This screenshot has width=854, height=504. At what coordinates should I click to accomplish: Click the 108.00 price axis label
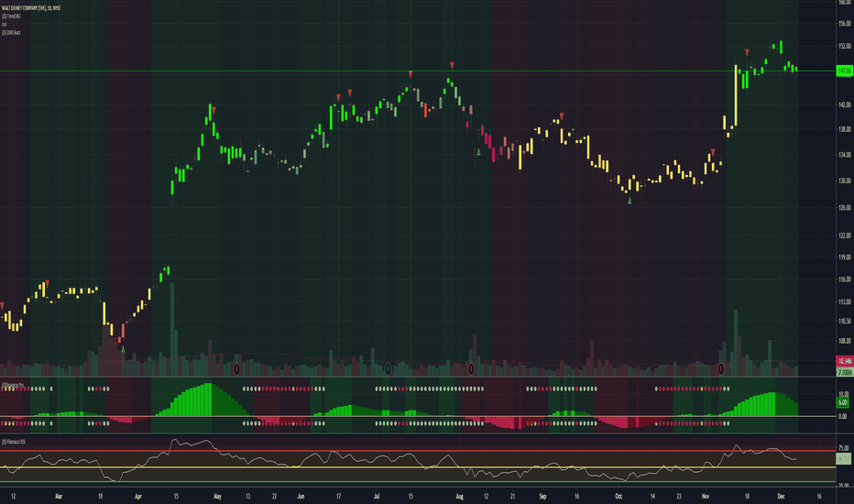845,341
